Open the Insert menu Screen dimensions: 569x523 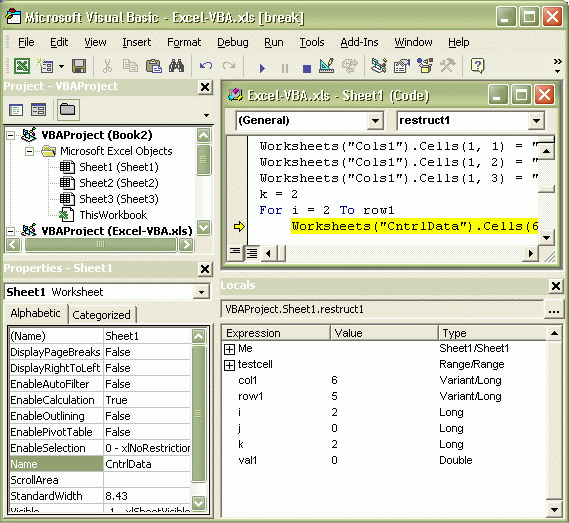point(136,42)
